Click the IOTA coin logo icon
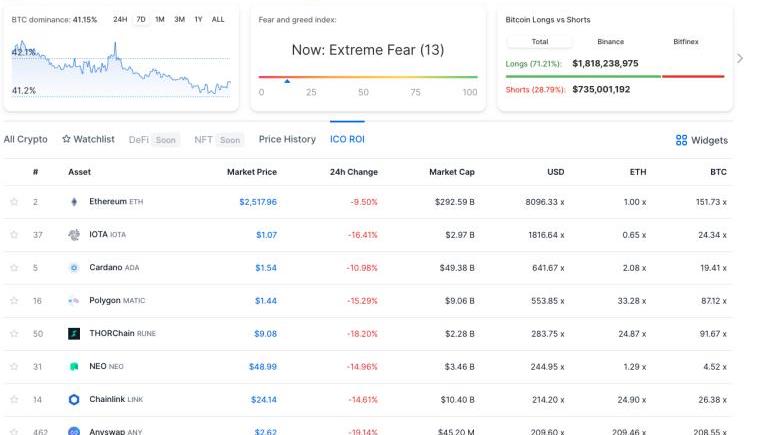Screen dimensions: 781x435 click(x=73, y=235)
